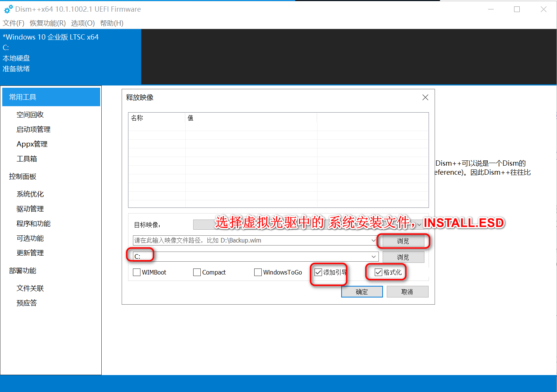The height and width of the screenshot is (392, 557).
Task: Click the 名称 column header
Action: click(157, 118)
